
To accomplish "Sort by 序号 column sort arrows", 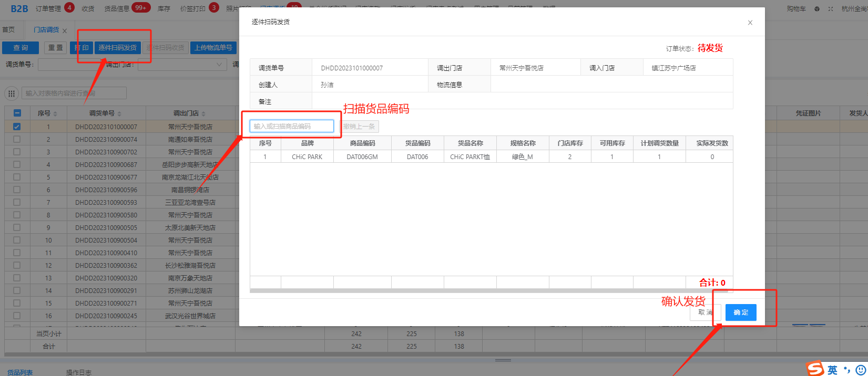I will [55, 114].
